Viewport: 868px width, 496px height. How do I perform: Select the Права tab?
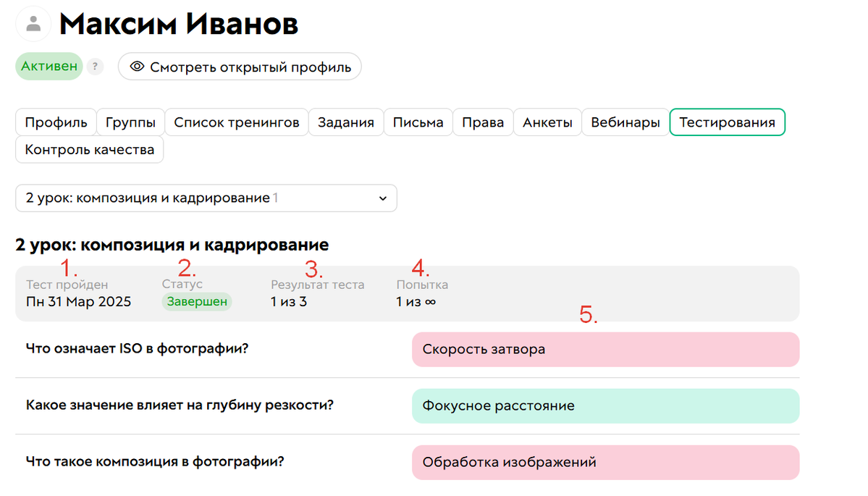[483, 122]
